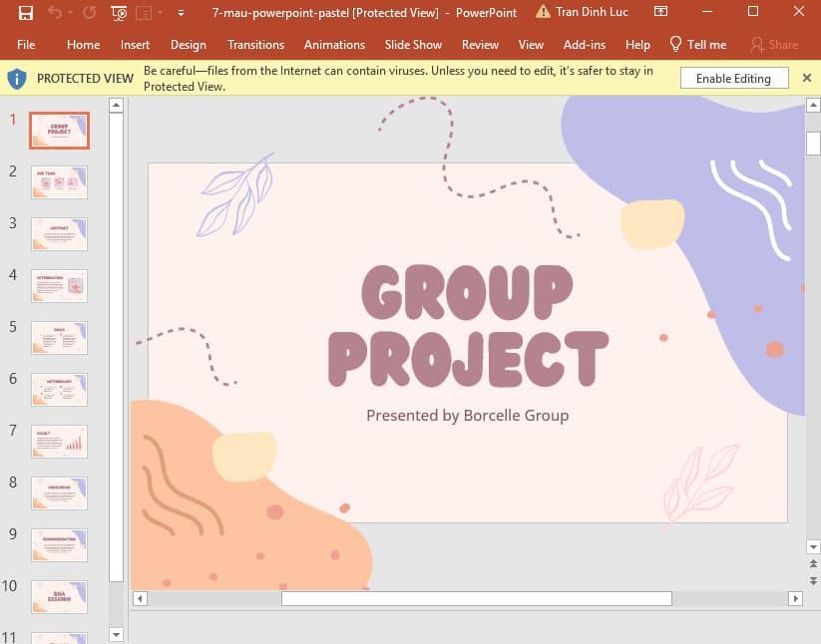Screen dimensions: 821x644
Task: Open the Slide Show tab
Action: pos(413,45)
